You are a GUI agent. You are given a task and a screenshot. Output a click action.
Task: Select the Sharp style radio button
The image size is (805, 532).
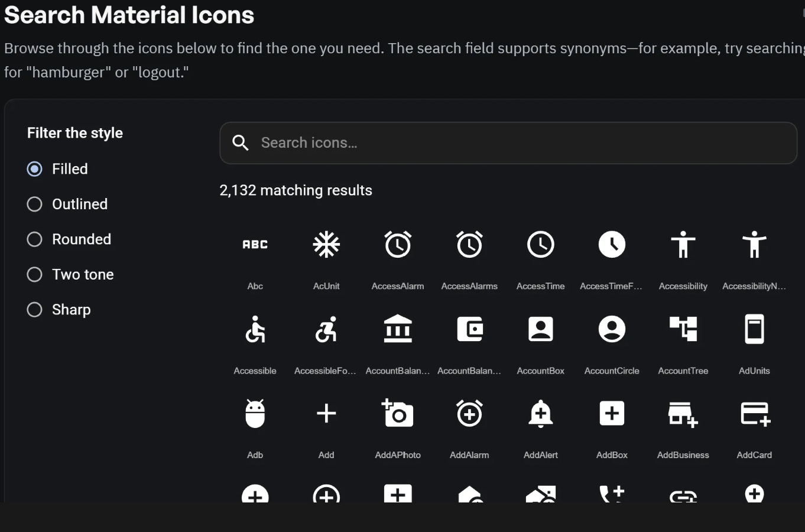(35, 310)
